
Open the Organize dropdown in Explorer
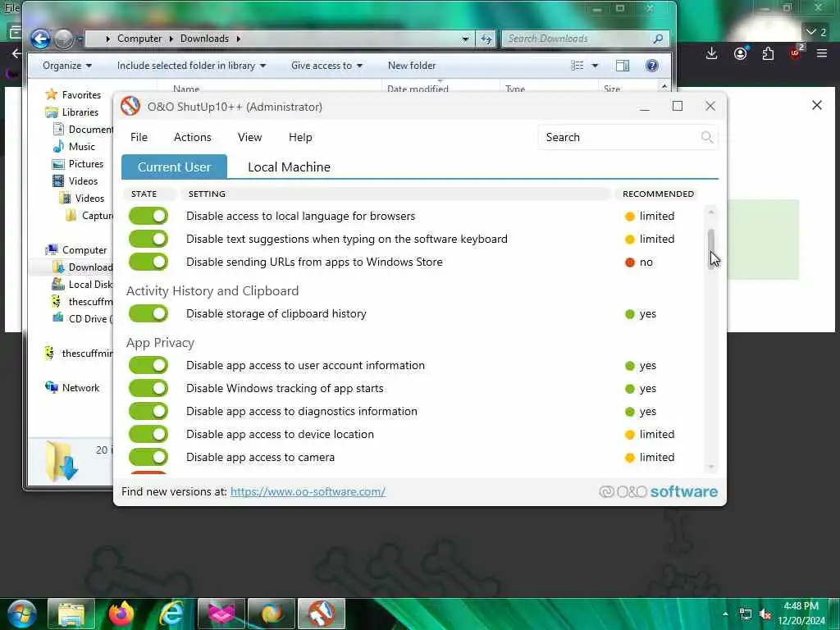click(67, 66)
